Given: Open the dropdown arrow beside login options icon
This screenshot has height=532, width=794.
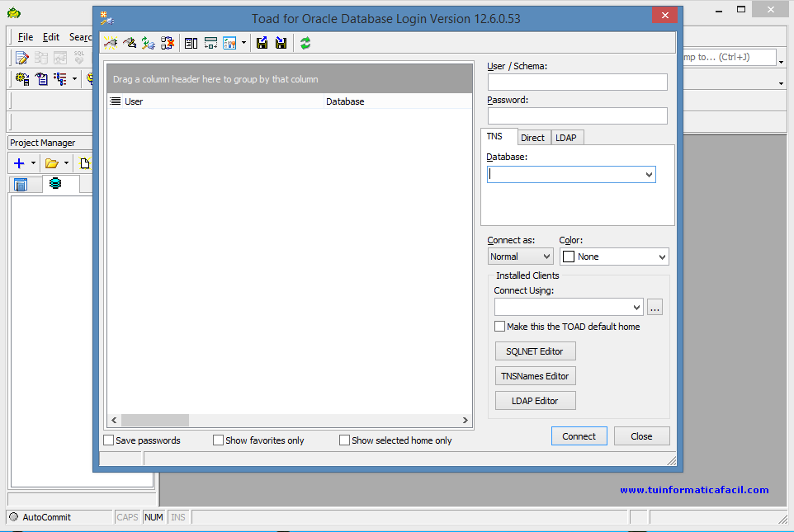Looking at the screenshot, I should pyautogui.click(x=243, y=44).
